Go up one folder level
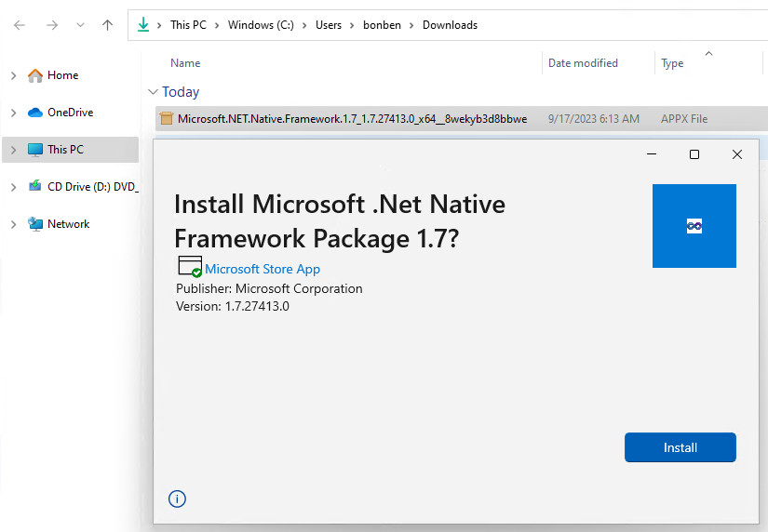 point(107,25)
